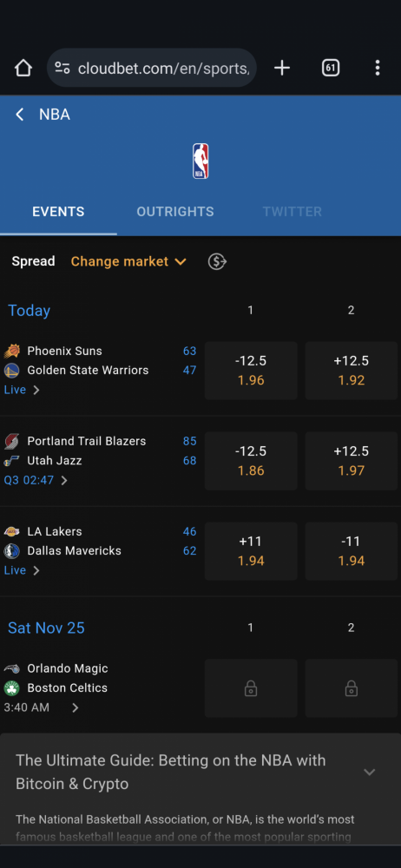Expand the Ultimate Guide section chevron
This screenshot has height=868, width=401.
pos(370,772)
